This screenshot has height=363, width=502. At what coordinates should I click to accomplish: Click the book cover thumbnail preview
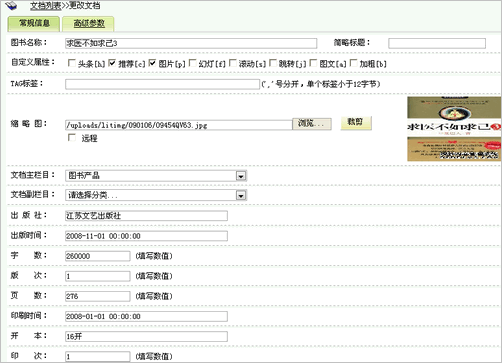click(454, 129)
